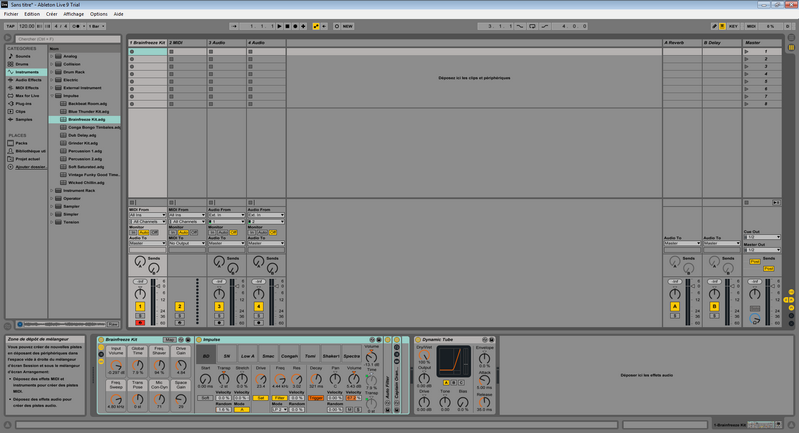Launch Master scene 1
799x433 pixels.
click(x=747, y=51)
